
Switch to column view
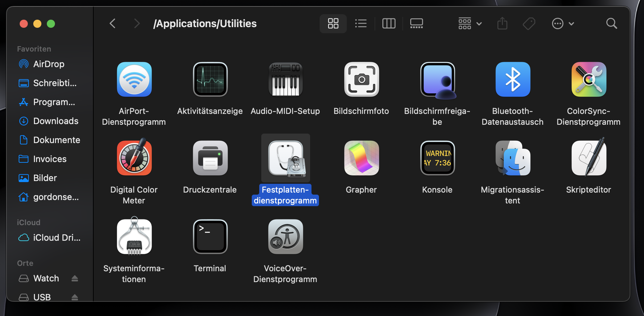(389, 23)
